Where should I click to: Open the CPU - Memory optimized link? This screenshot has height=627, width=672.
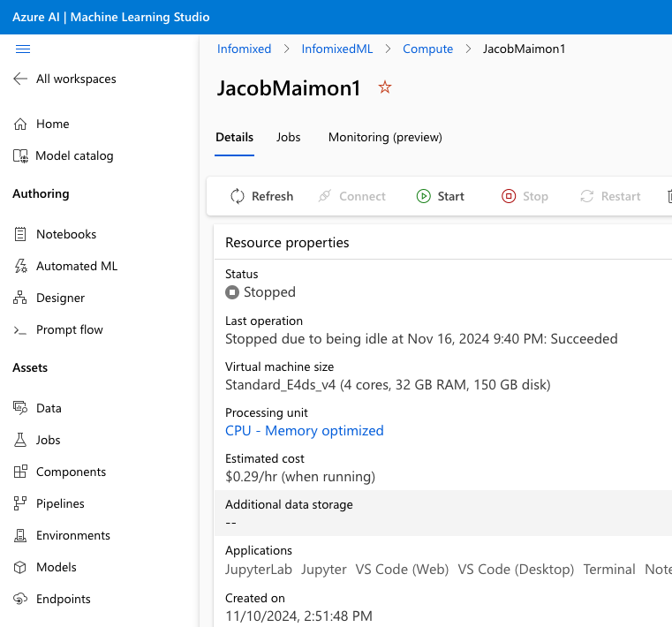305,431
